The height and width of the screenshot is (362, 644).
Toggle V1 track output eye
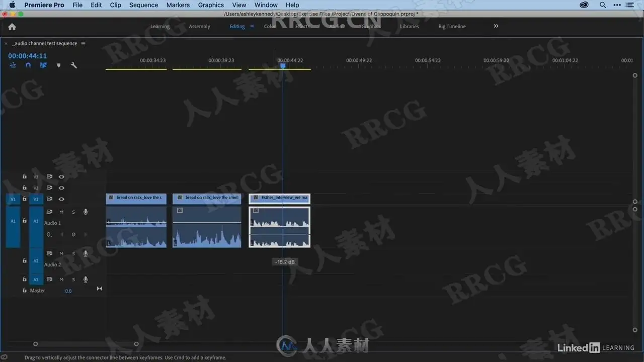coord(61,199)
